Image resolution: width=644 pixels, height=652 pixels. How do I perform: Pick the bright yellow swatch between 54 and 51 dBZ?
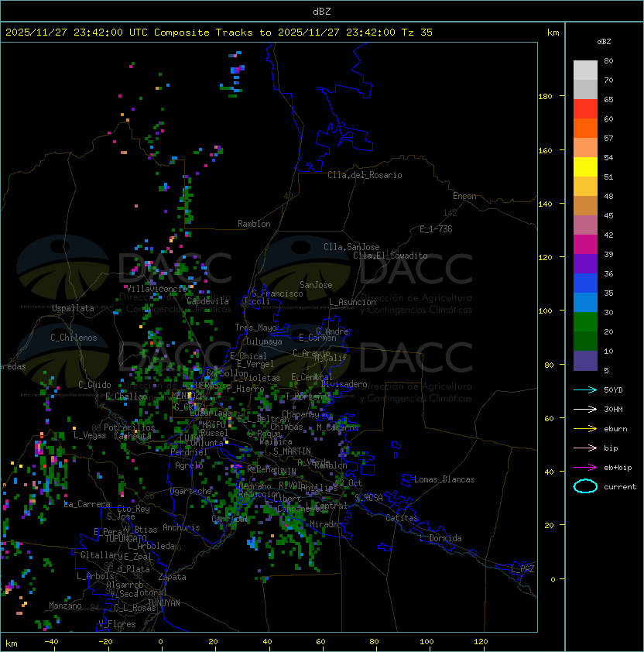[585, 167]
